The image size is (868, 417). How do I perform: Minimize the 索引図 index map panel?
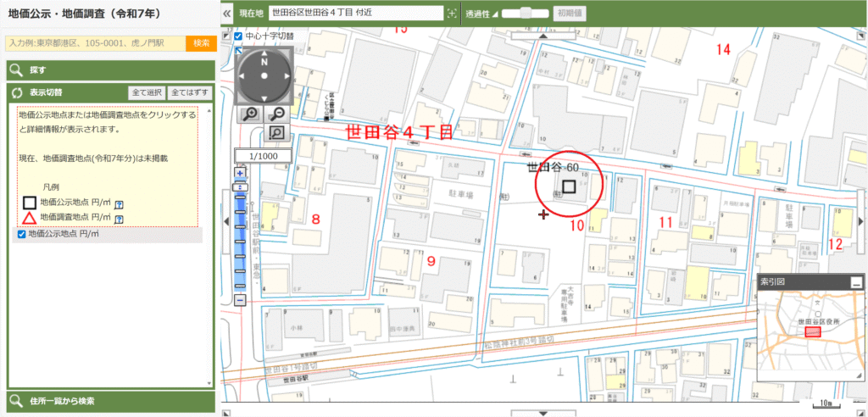coord(857,283)
